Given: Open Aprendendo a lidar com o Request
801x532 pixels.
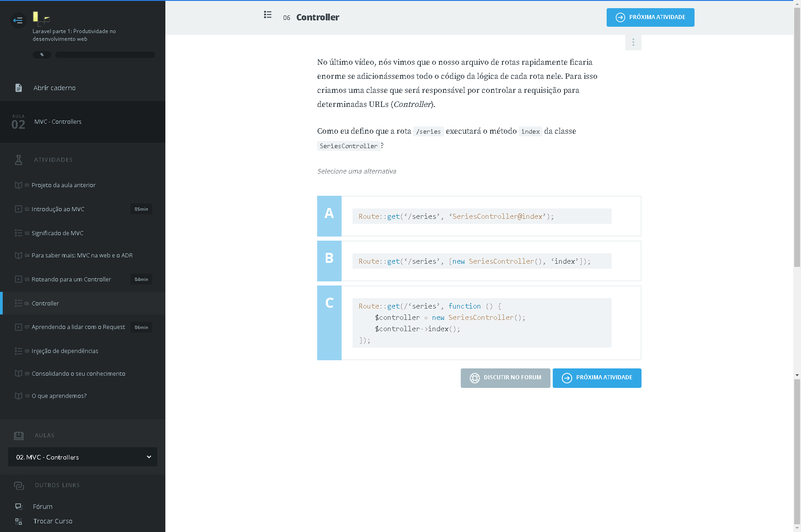Looking at the screenshot, I should (78, 327).
